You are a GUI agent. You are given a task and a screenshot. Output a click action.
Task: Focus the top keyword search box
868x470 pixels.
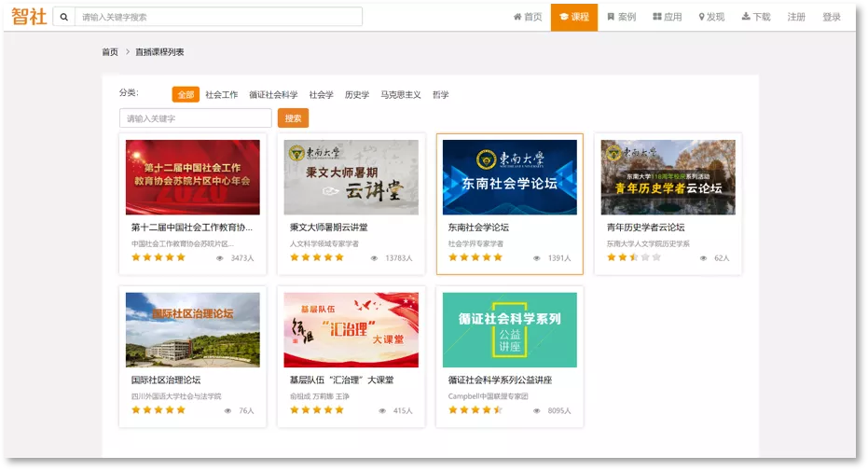click(x=218, y=17)
